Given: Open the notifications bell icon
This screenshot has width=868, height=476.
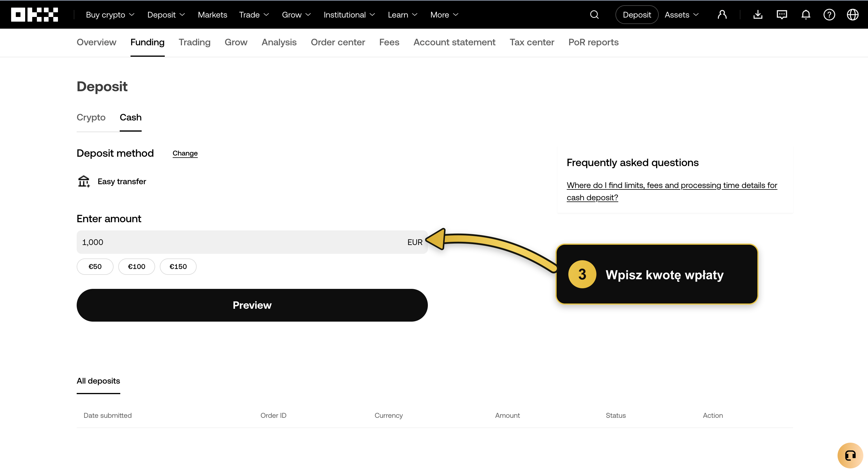Looking at the screenshot, I should point(806,15).
